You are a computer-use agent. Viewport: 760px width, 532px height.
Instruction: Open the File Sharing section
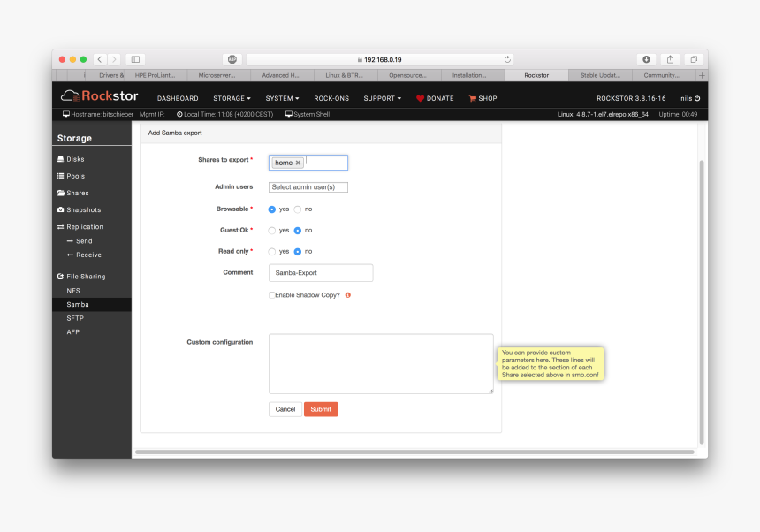[x=81, y=277]
